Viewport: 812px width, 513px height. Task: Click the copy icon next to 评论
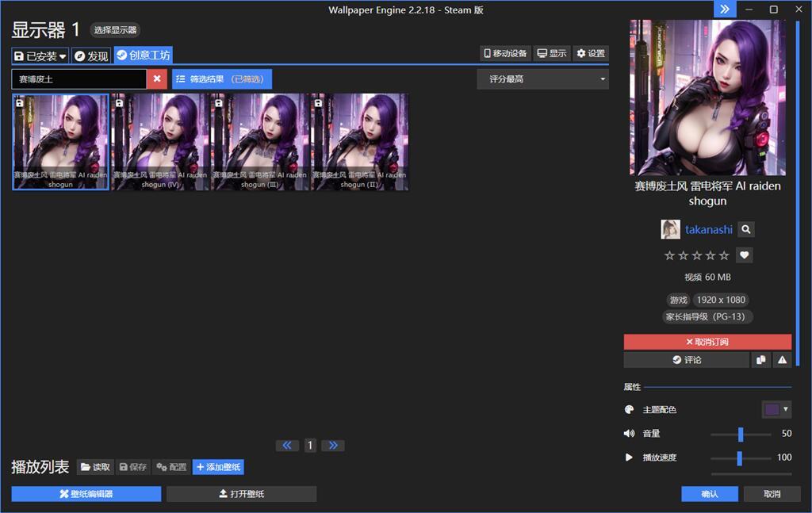(760, 360)
